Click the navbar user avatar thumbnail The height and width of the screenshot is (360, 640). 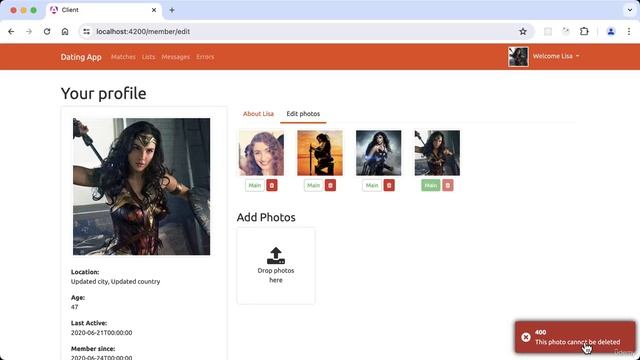(x=518, y=56)
